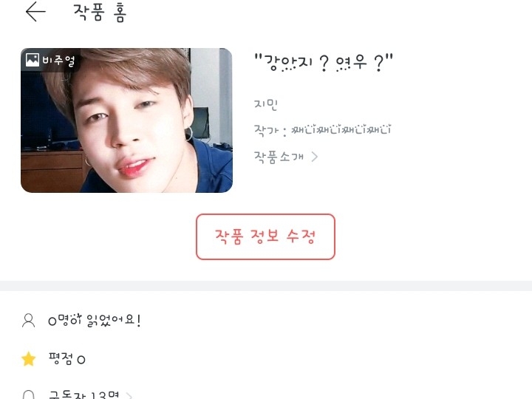This screenshot has width=532, height=399.
Task: Expand subscribers with the chevron arrow
Action: click(x=129, y=395)
